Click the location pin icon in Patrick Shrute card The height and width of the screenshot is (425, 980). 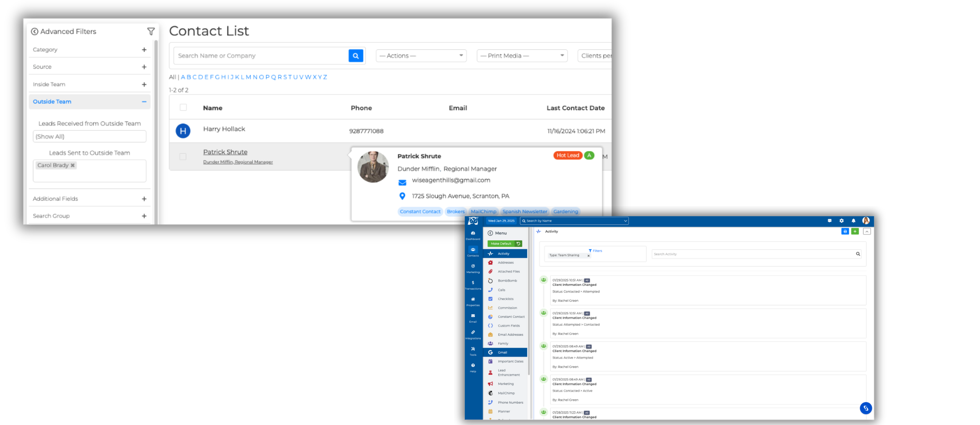pos(402,196)
